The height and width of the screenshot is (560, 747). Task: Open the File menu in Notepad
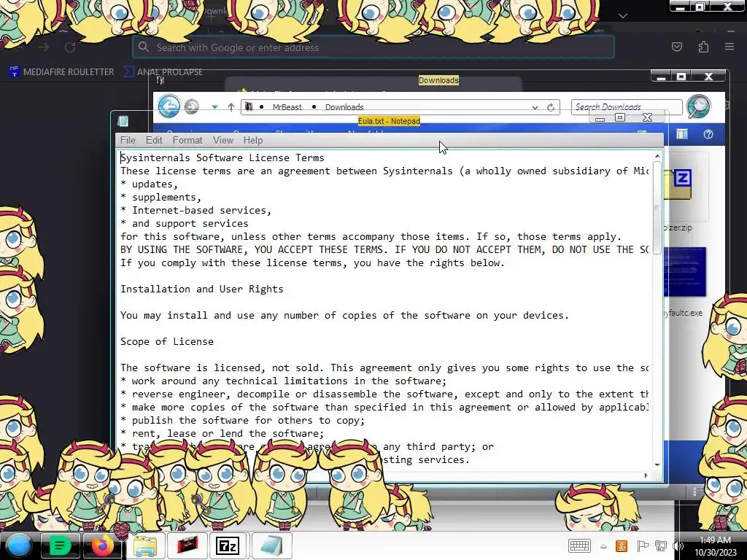[128, 141]
